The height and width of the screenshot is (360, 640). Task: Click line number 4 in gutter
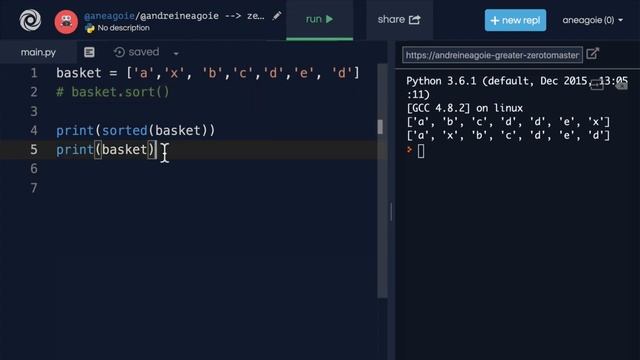pos(34,131)
